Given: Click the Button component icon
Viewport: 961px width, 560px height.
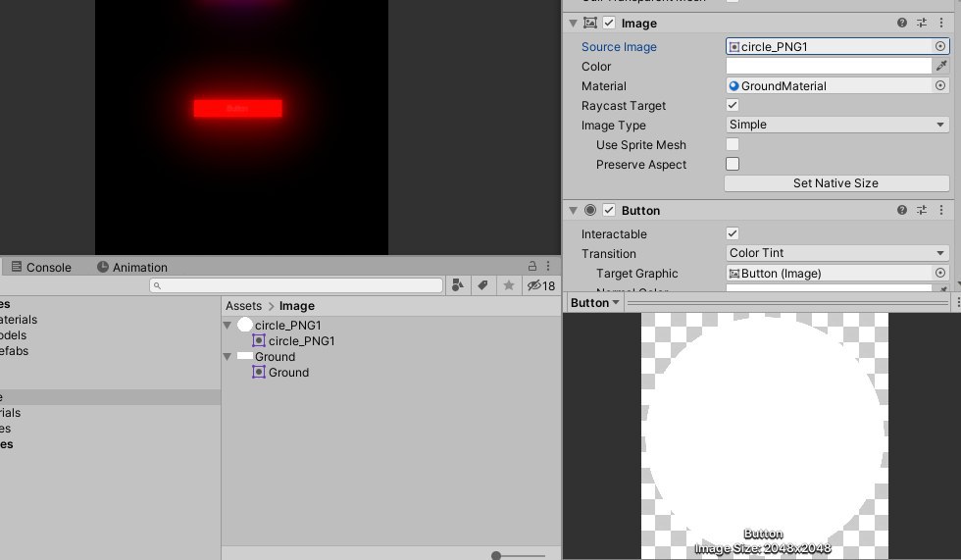Looking at the screenshot, I should click(x=589, y=210).
